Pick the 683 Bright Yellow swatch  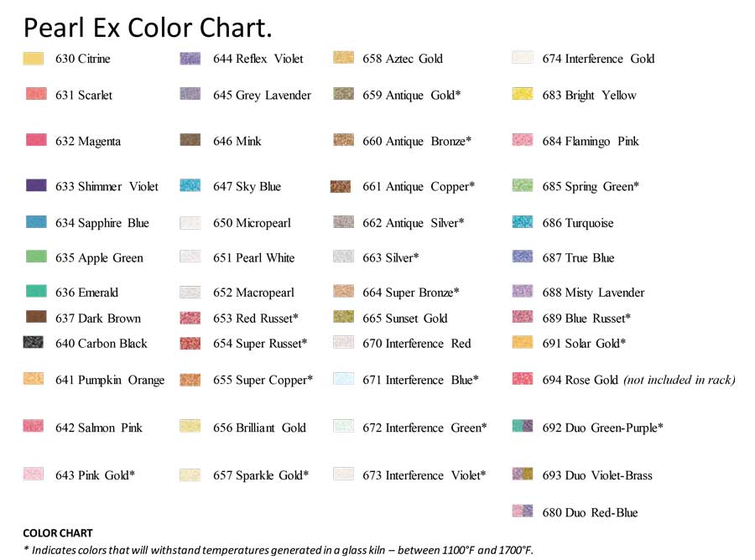523,94
